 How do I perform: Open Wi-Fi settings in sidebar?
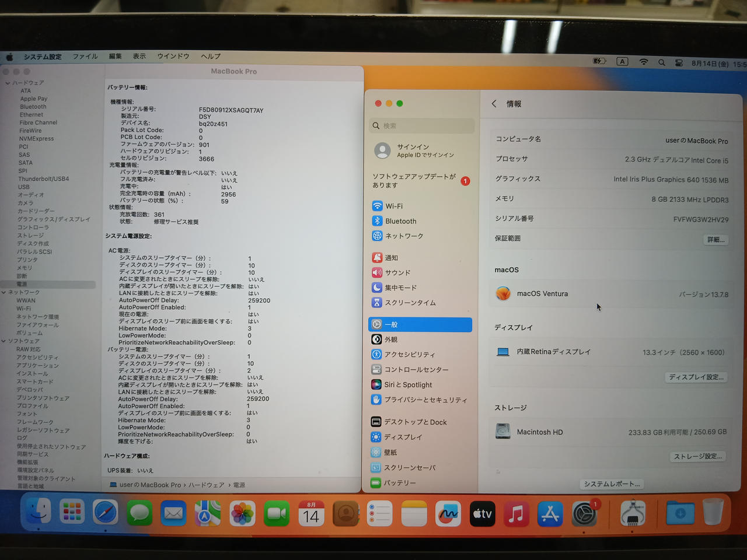(420, 206)
